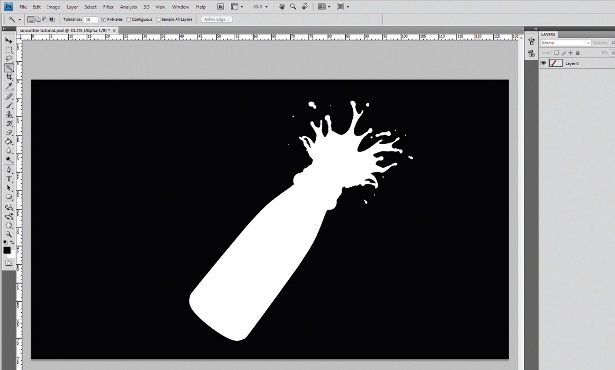Select the Lasso tool
Image resolution: width=615 pixels, height=370 pixels.
(9, 59)
